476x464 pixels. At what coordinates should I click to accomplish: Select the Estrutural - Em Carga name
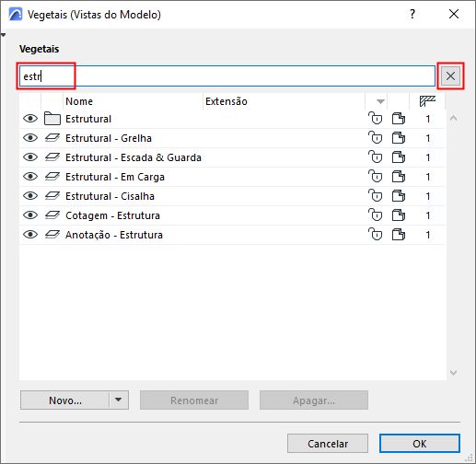pos(115,177)
